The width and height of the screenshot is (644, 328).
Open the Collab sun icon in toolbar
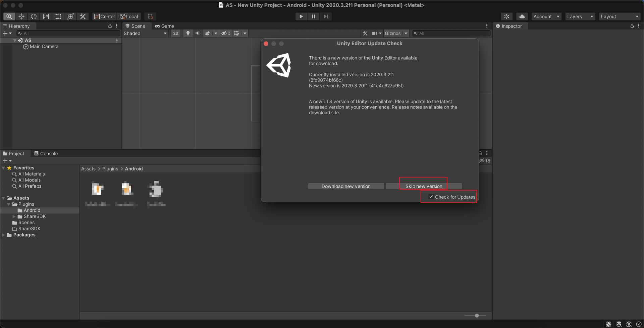tap(507, 16)
